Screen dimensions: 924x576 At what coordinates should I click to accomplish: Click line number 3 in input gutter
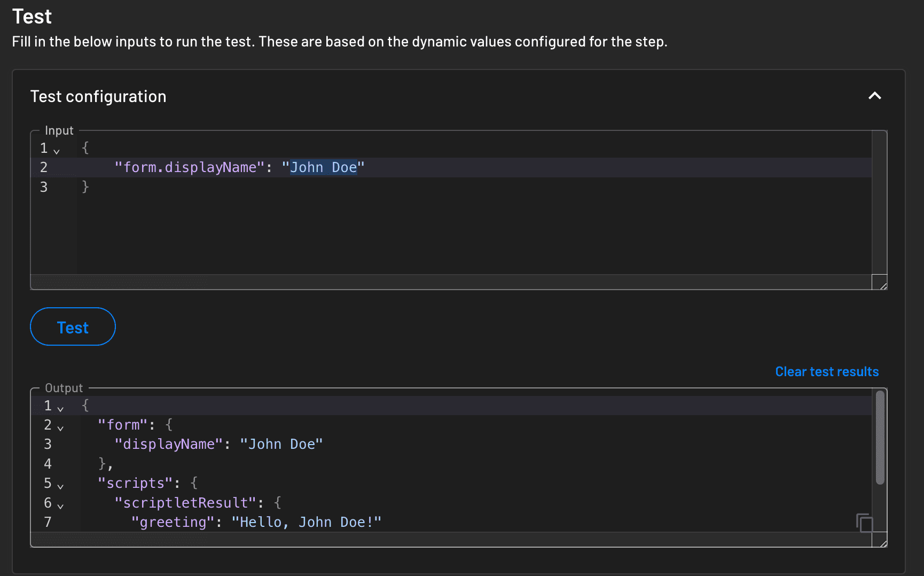tap(44, 187)
